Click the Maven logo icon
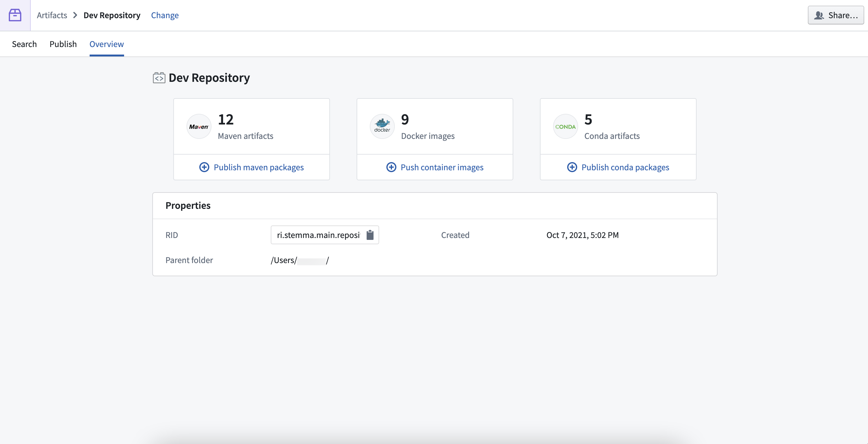 click(x=199, y=126)
